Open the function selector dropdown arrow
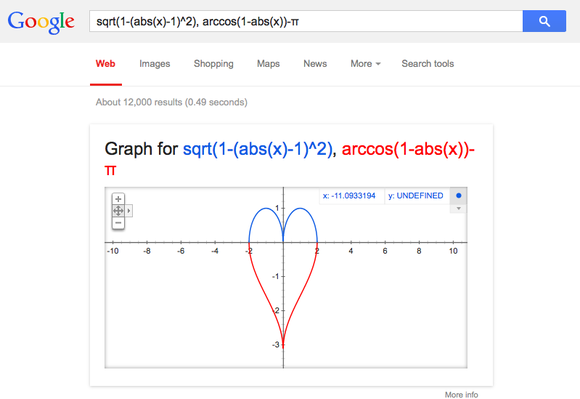 pyautogui.click(x=459, y=209)
